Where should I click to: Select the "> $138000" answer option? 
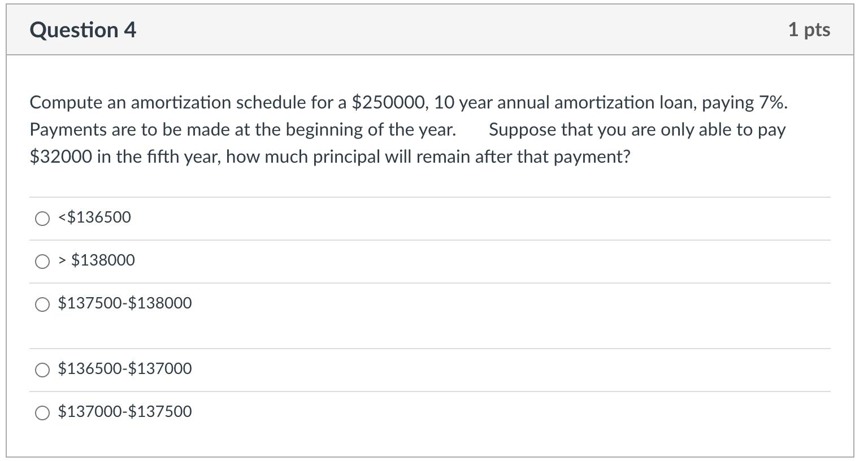(x=42, y=262)
